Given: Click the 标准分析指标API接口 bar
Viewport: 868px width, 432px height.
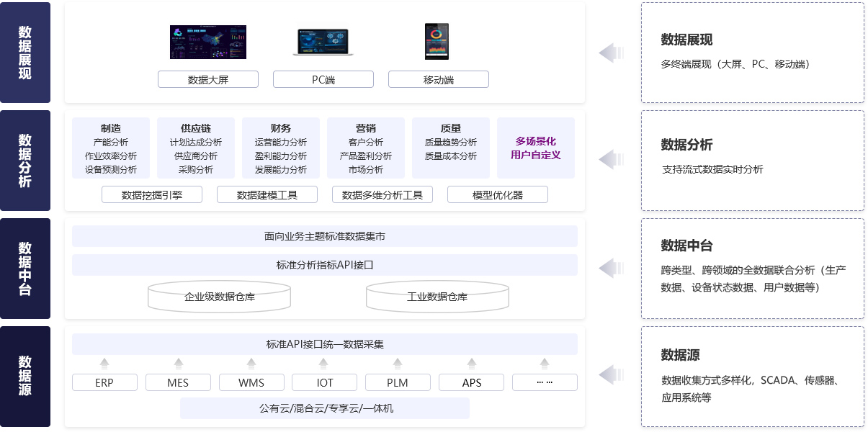Looking at the screenshot, I should coord(324,265).
